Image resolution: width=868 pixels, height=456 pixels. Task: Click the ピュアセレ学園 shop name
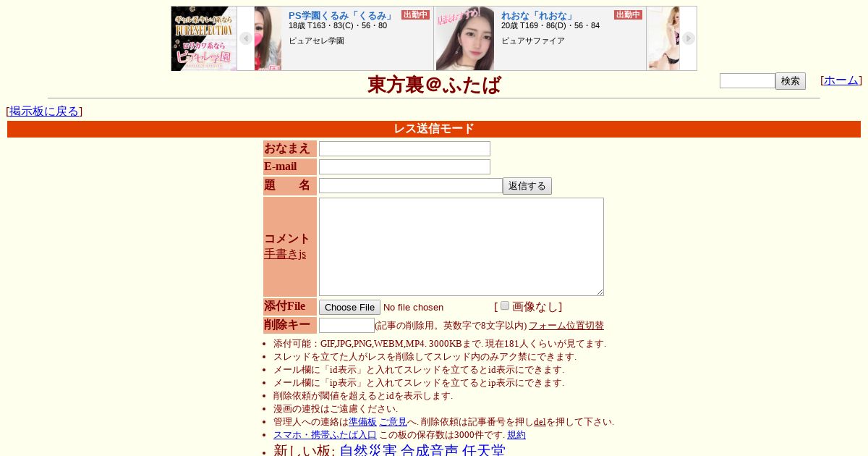click(x=316, y=41)
